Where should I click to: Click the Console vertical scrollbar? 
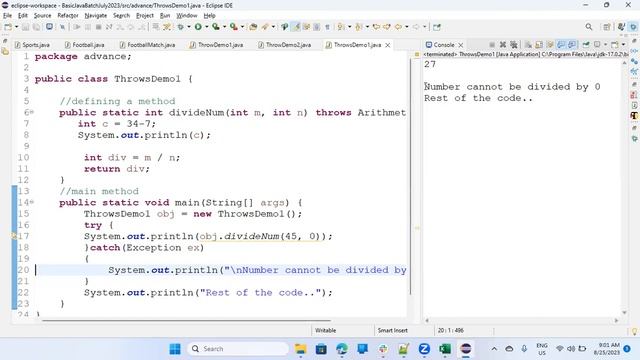[x=624, y=188]
